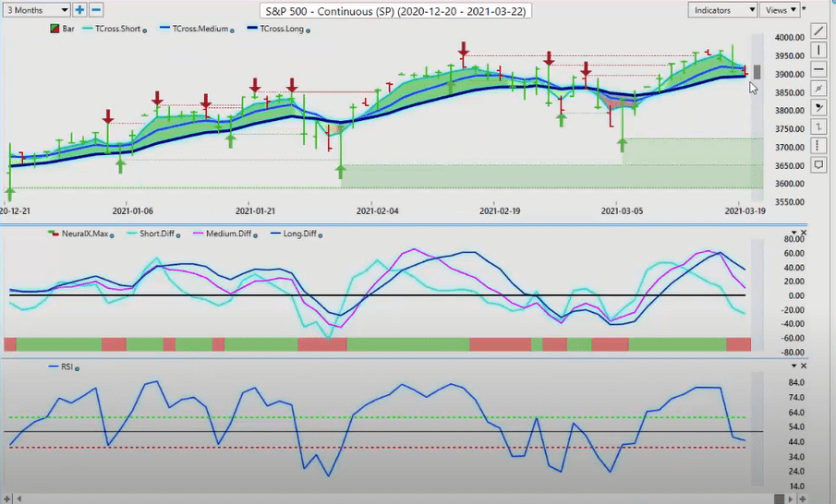Screen dimensions: 836x504
Task: Click the bottom-right plus button
Action: coord(803,499)
